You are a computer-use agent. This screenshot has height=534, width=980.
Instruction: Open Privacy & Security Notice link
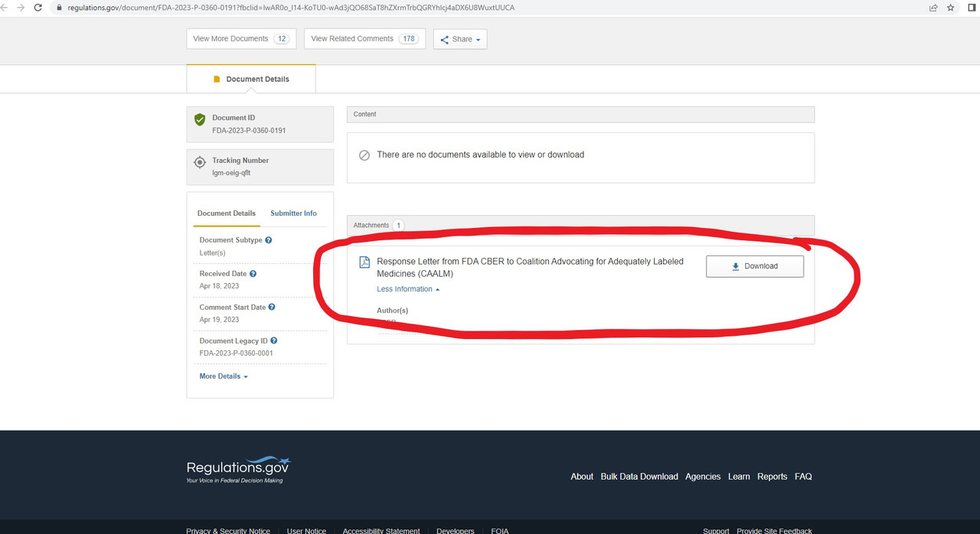pyautogui.click(x=228, y=530)
